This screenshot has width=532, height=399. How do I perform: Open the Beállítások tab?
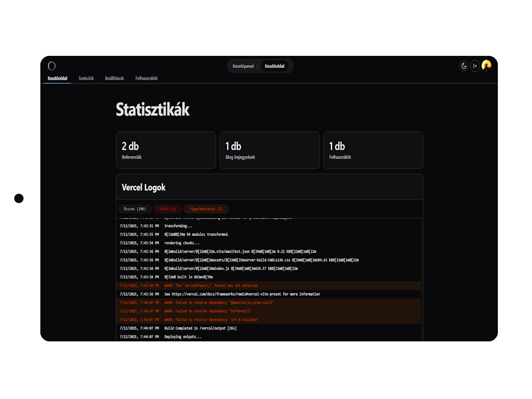pyautogui.click(x=114, y=78)
